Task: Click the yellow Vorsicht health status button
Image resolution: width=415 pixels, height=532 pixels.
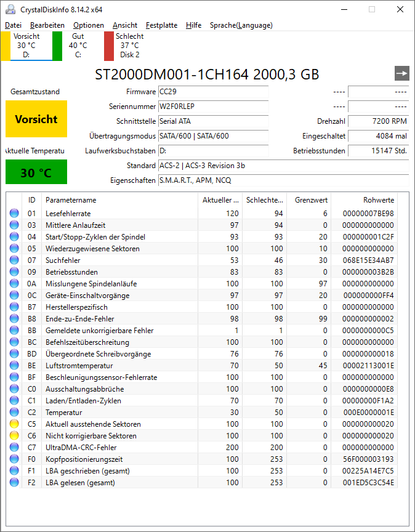Action: (x=36, y=119)
